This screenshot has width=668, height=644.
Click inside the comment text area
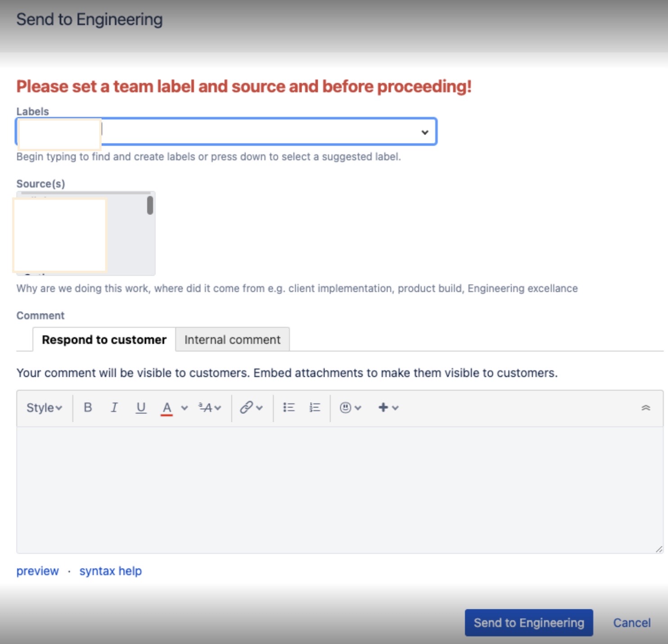[340, 490]
